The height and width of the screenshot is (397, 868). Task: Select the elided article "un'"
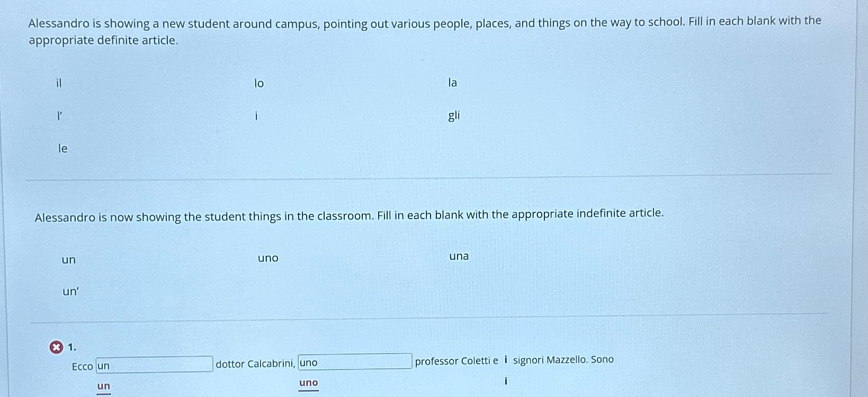point(70,291)
